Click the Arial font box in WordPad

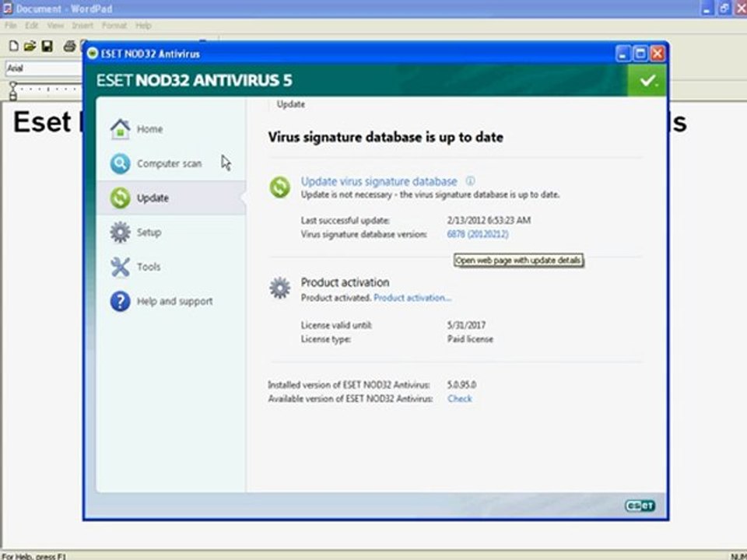tap(44, 68)
